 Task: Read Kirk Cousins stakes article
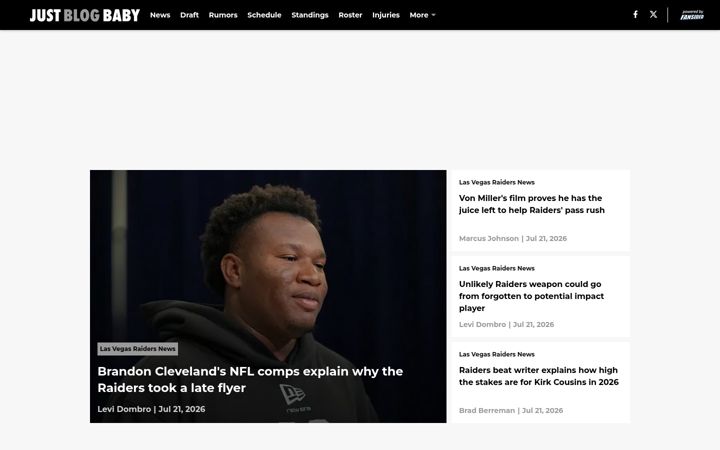click(539, 376)
